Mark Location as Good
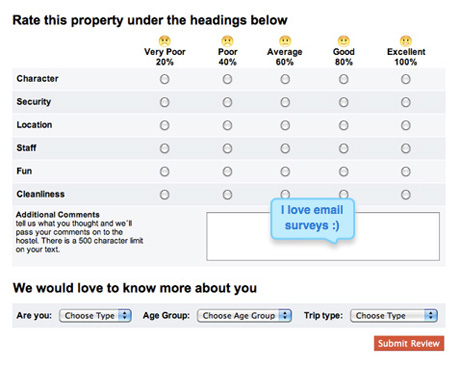The height and width of the screenshot is (369, 460). (344, 125)
